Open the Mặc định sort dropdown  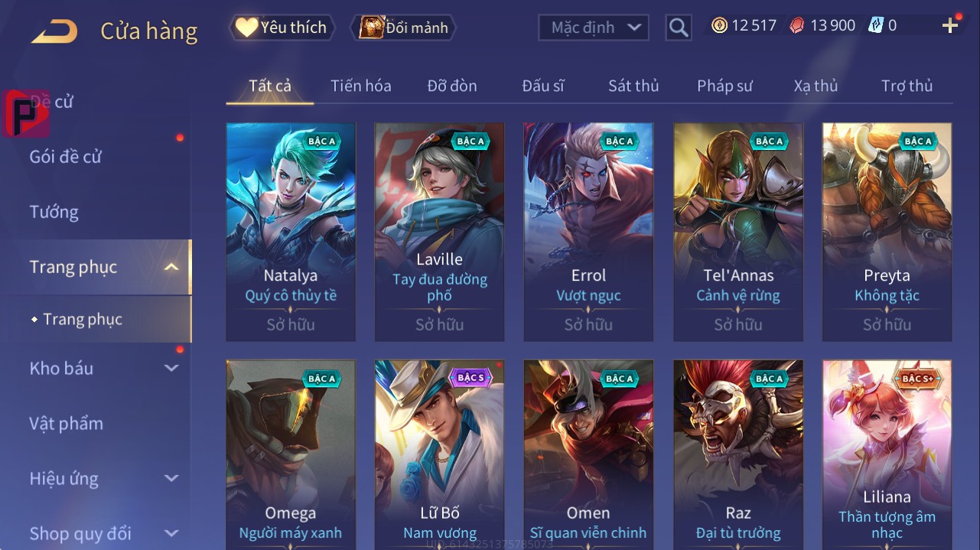point(594,28)
